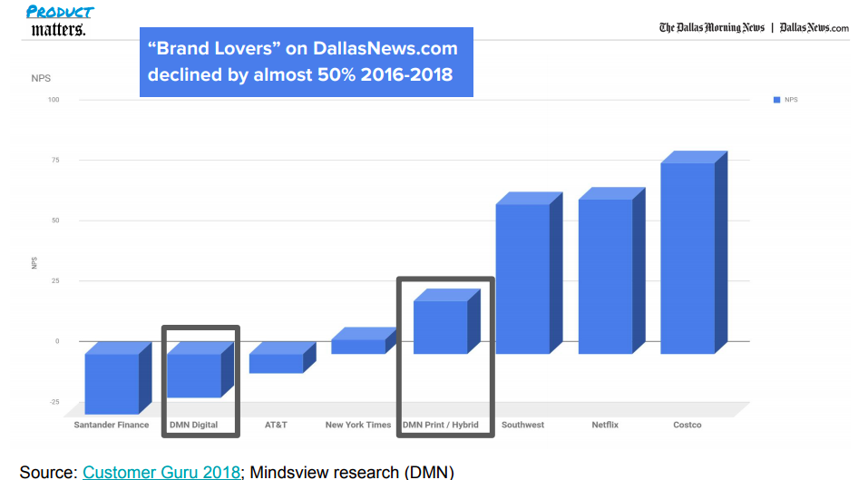The width and height of the screenshot is (868, 480).
Task: Click the 'NPS' legend label text
Action: (x=791, y=100)
